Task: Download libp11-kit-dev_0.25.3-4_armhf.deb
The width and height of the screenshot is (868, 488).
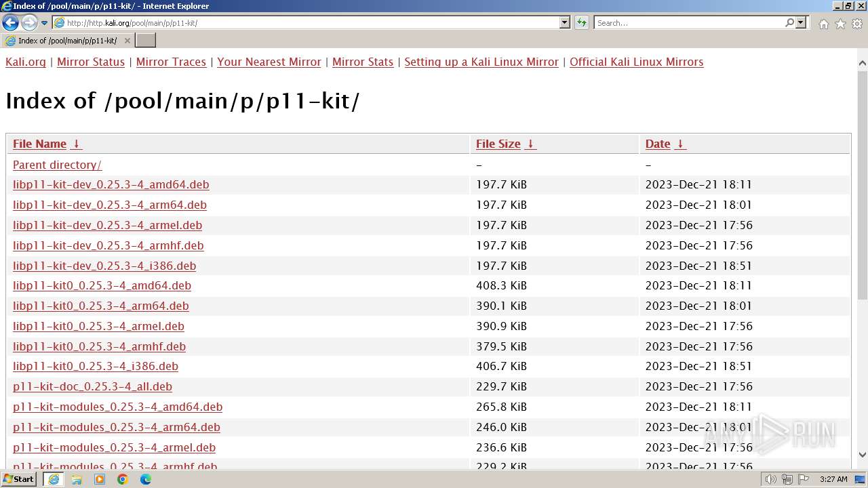Action: point(108,245)
